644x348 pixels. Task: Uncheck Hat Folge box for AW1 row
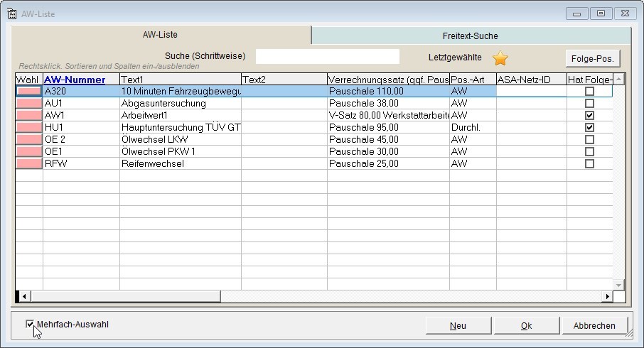tap(589, 115)
